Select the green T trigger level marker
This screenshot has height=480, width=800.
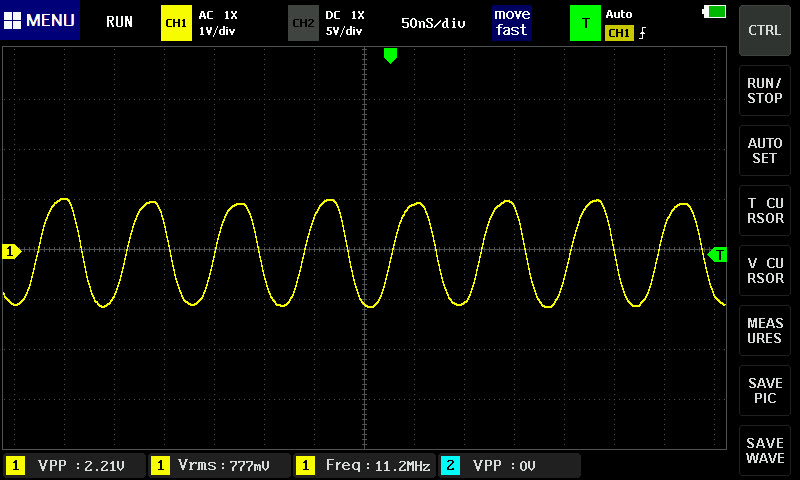(x=717, y=255)
